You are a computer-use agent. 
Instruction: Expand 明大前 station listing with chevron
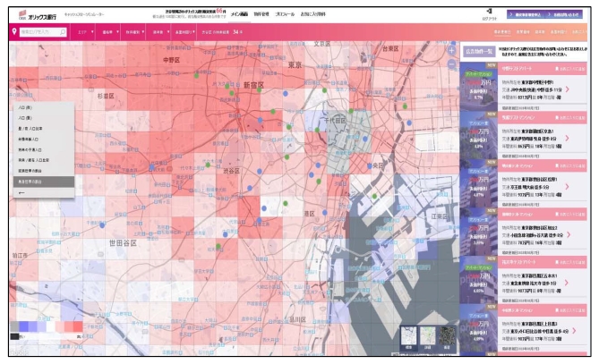[568, 187]
